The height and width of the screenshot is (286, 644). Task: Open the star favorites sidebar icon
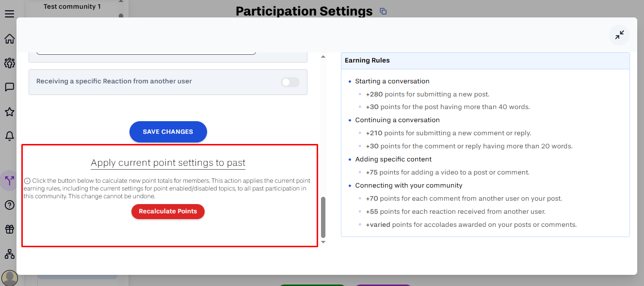(9, 112)
